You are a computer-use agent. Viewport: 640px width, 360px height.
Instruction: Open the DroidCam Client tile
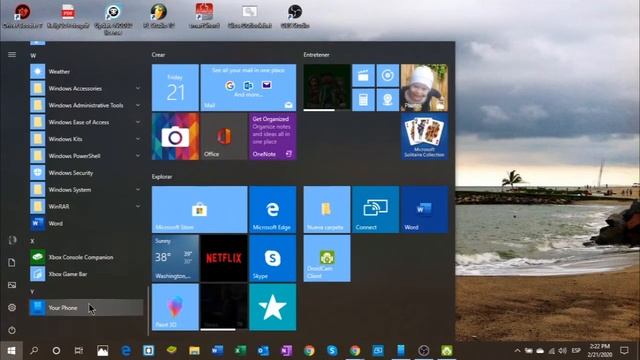click(327, 258)
